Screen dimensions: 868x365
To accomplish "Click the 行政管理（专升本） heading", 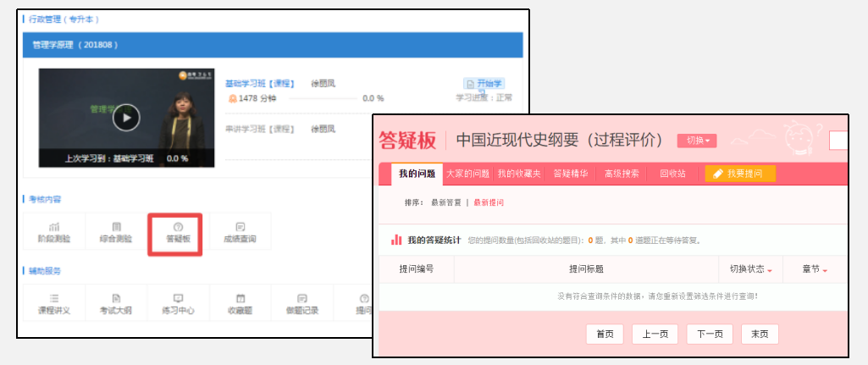I will tap(64, 19).
